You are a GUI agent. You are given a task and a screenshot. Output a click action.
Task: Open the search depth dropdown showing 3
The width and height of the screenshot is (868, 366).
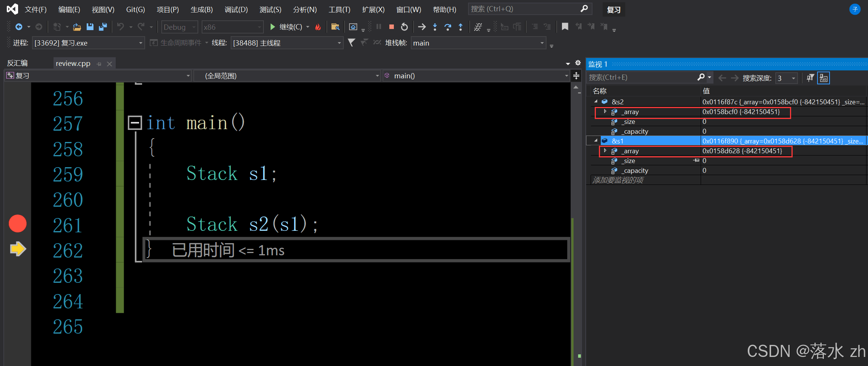point(786,78)
